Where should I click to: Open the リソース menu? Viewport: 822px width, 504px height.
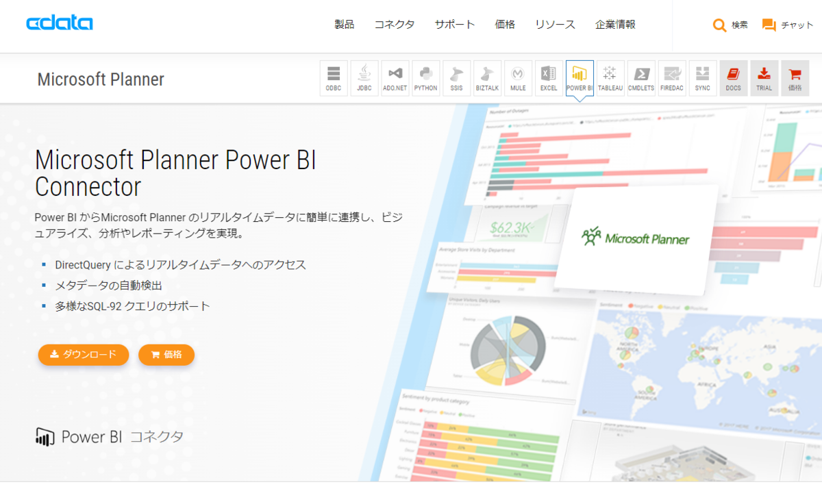(555, 25)
